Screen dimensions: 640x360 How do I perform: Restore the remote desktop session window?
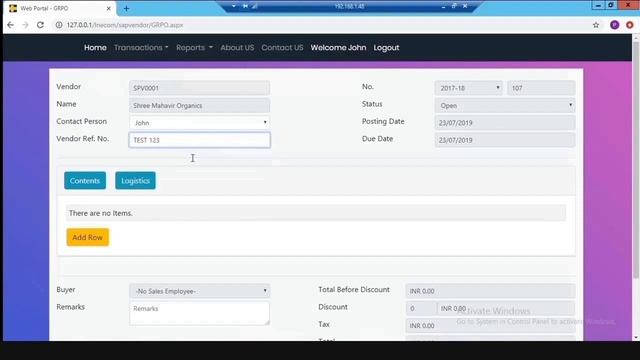tap(454, 6)
